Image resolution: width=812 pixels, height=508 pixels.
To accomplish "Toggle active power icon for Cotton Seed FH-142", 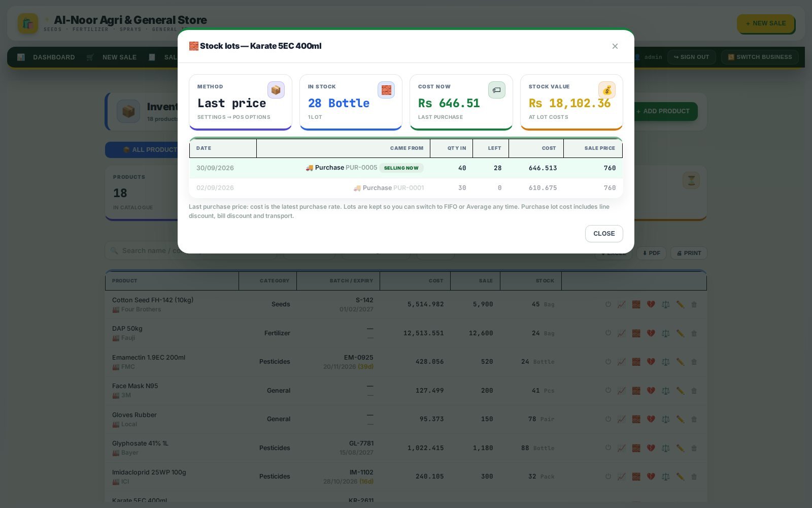I will pos(608,305).
